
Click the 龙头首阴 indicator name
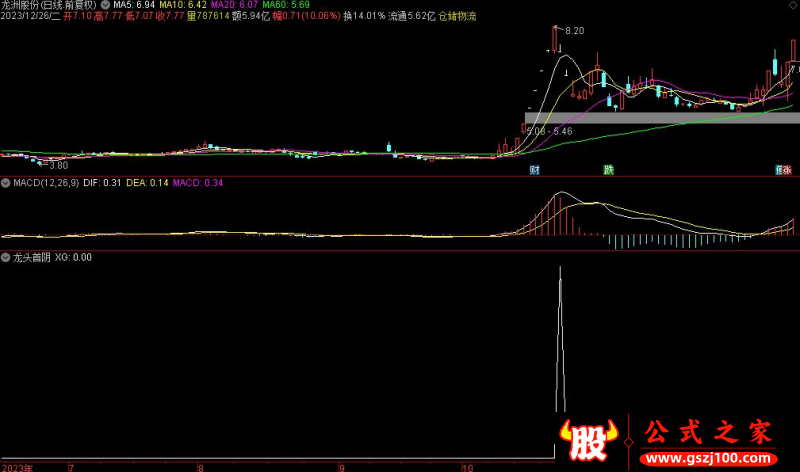(32, 258)
